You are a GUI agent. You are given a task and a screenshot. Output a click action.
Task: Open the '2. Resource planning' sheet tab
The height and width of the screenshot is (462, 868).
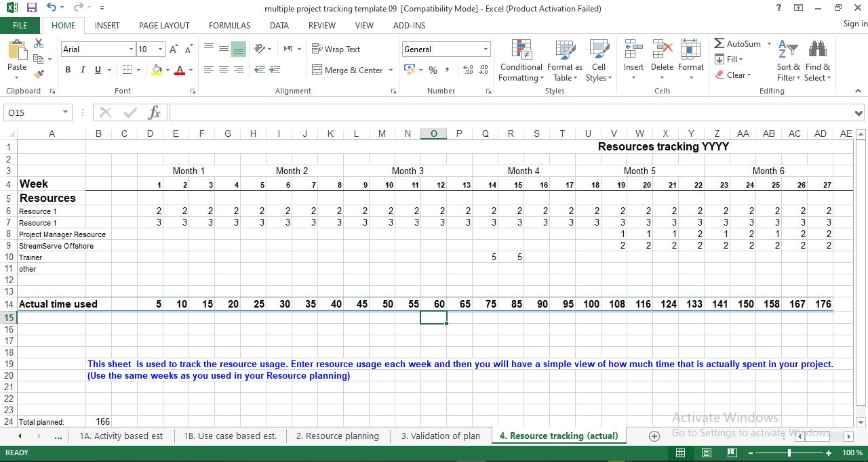click(x=337, y=436)
